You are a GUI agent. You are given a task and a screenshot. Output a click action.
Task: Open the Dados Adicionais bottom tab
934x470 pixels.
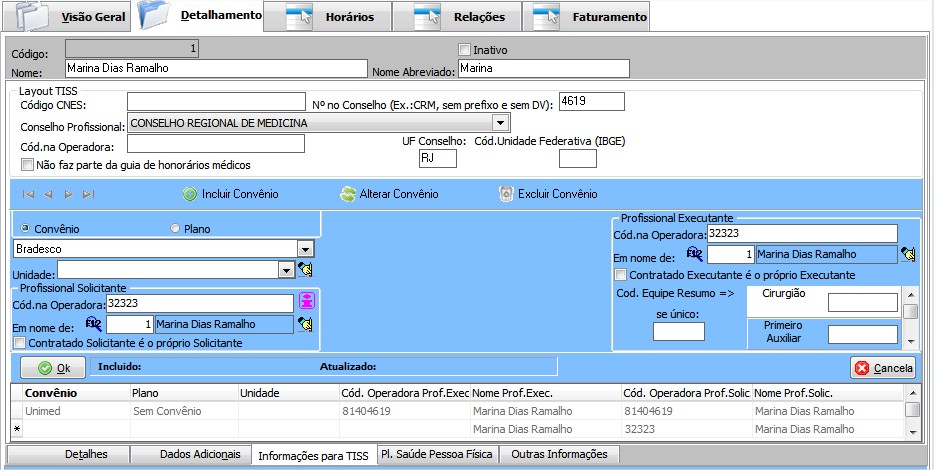click(x=200, y=454)
